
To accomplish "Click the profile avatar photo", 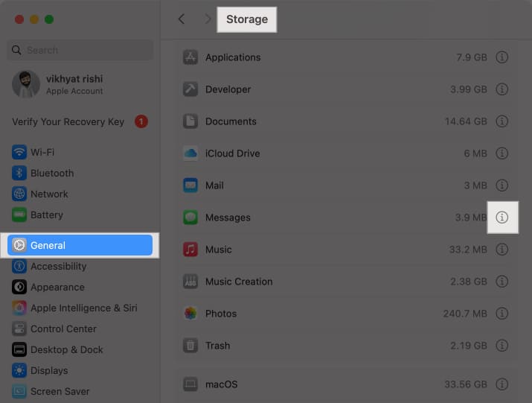I will click(x=26, y=84).
